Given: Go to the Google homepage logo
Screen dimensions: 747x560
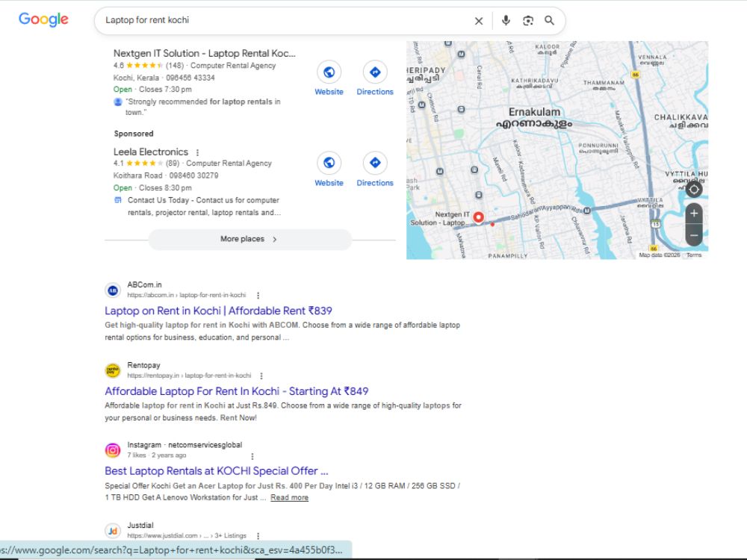Looking at the screenshot, I should [x=43, y=20].
